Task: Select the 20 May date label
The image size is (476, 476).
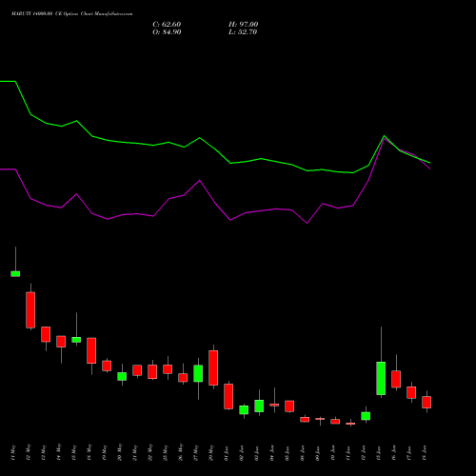Action: click(x=120, y=453)
